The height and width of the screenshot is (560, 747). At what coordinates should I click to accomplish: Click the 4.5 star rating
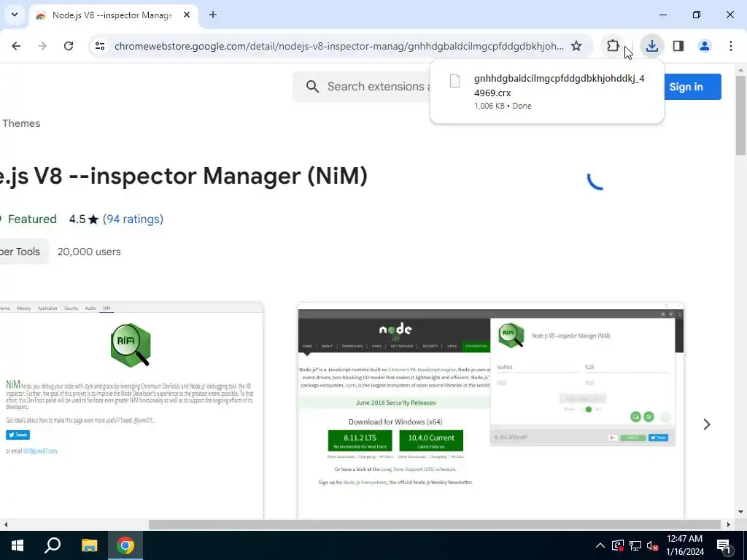pos(83,219)
